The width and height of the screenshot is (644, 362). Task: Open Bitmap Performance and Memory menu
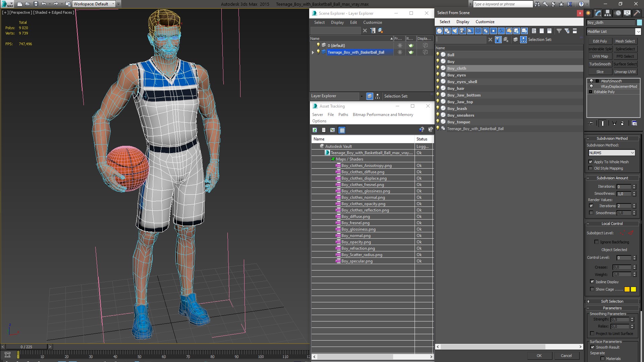click(x=383, y=115)
